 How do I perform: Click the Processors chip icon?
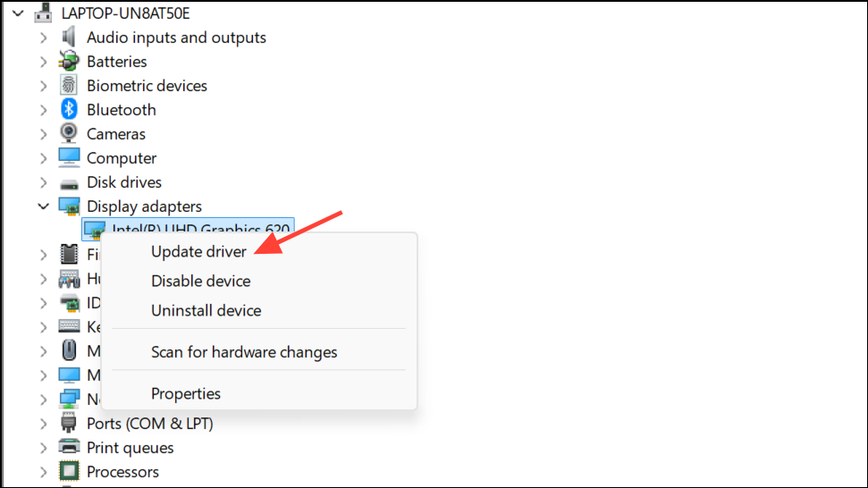tap(69, 472)
